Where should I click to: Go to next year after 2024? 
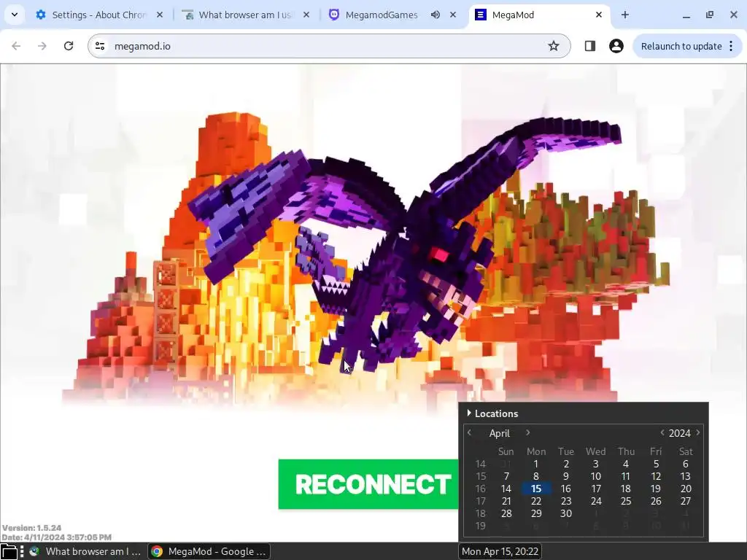pyautogui.click(x=698, y=432)
